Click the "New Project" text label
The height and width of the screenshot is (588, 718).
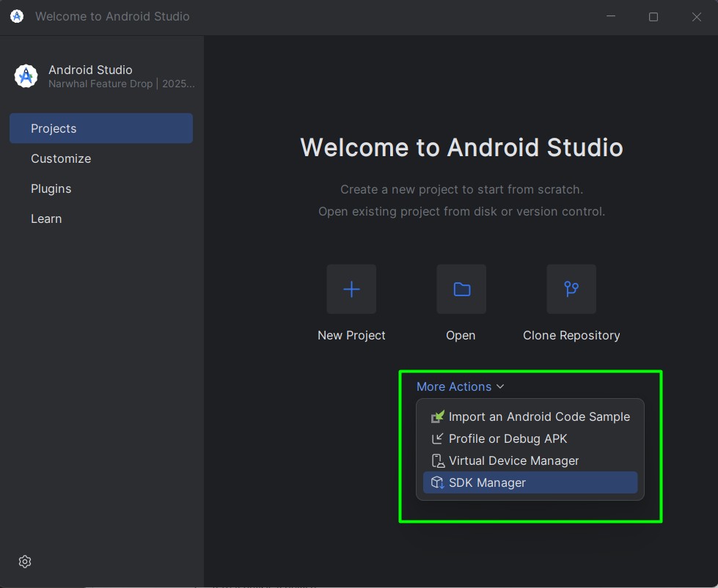click(x=351, y=335)
